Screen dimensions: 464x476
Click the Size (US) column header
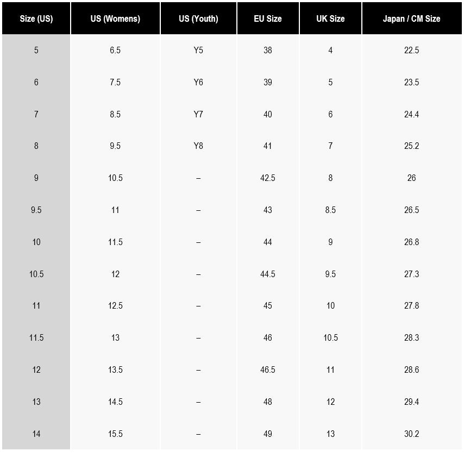pyautogui.click(x=36, y=18)
